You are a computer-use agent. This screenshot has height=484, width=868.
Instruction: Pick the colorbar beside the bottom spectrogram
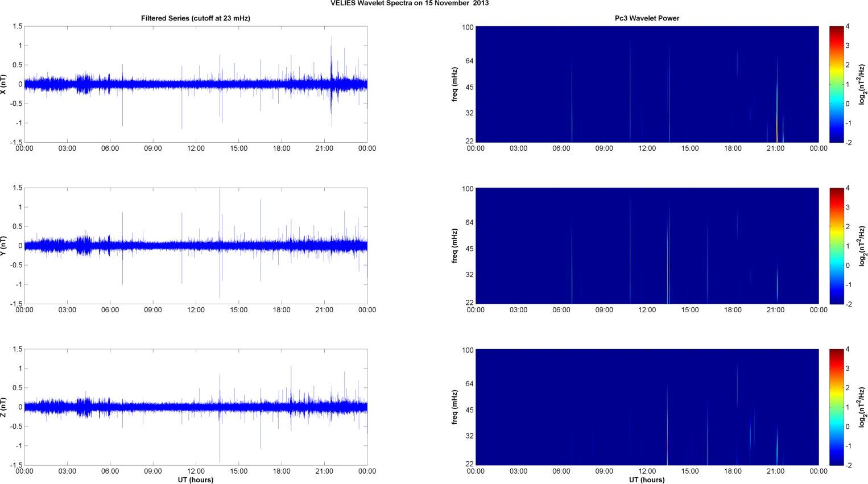coord(836,407)
